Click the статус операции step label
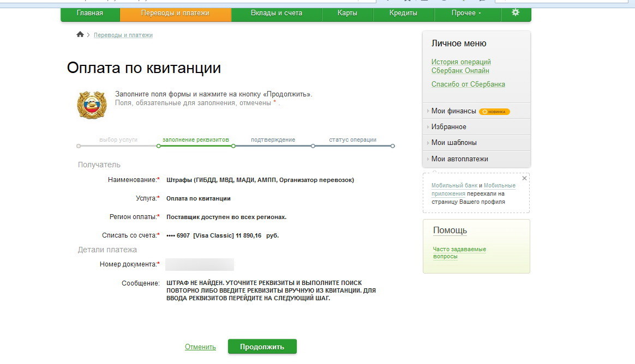This screenshot has width=635, height=364. (x=353, y=139)
